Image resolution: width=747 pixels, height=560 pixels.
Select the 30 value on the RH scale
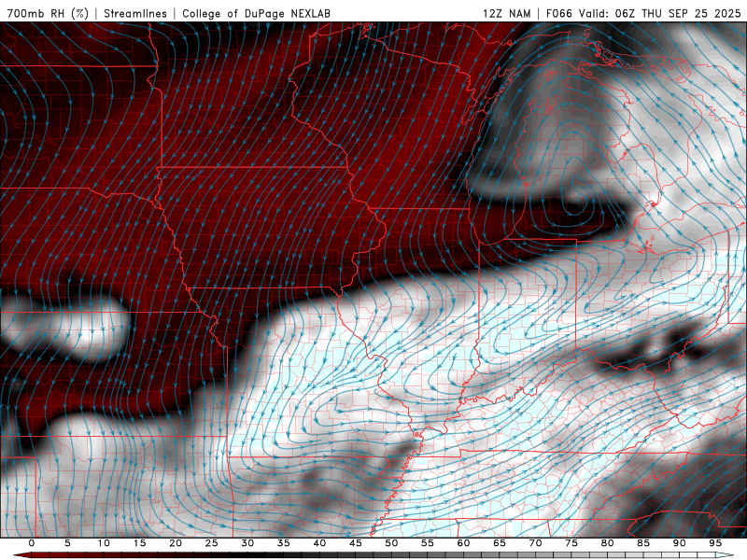[247, 543]
